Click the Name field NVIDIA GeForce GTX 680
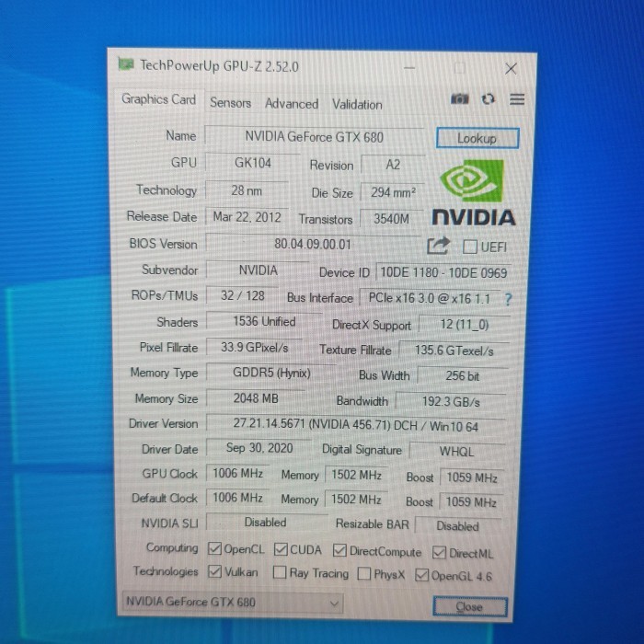644x644 pixels. [315, 136]
